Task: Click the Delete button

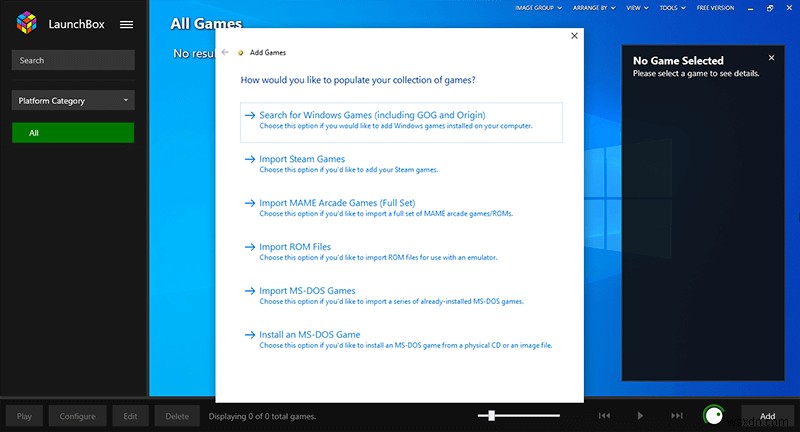Action: pos(177,416)
